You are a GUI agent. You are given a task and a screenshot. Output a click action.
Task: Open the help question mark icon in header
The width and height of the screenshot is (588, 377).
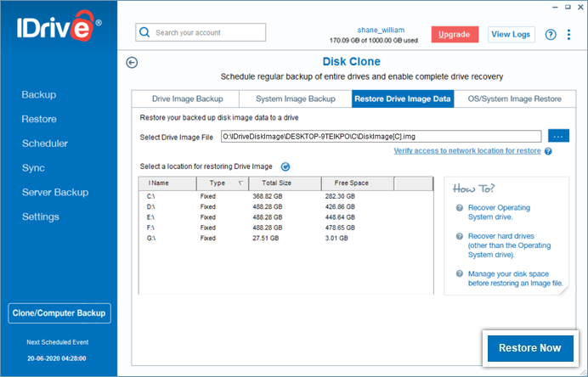(551, 35)
